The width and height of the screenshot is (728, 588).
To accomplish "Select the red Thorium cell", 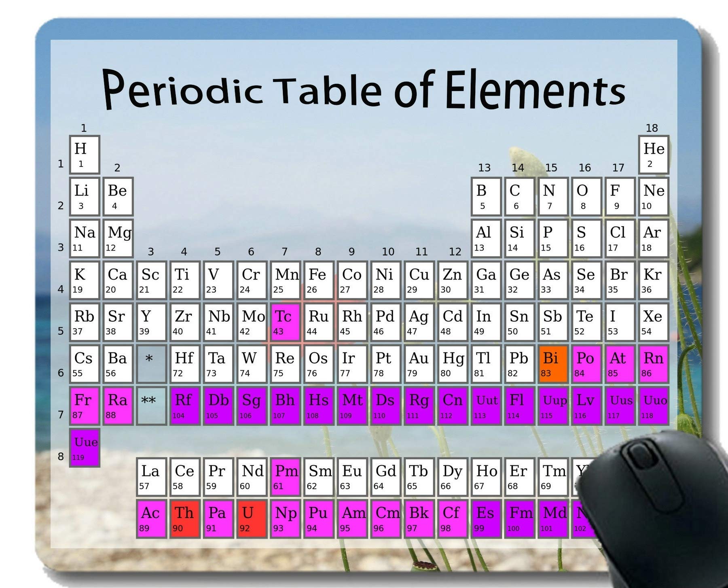I will [x=185, y=518].
